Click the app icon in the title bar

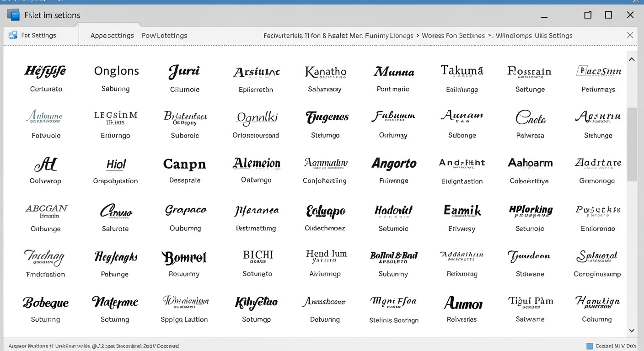point(13,15)
